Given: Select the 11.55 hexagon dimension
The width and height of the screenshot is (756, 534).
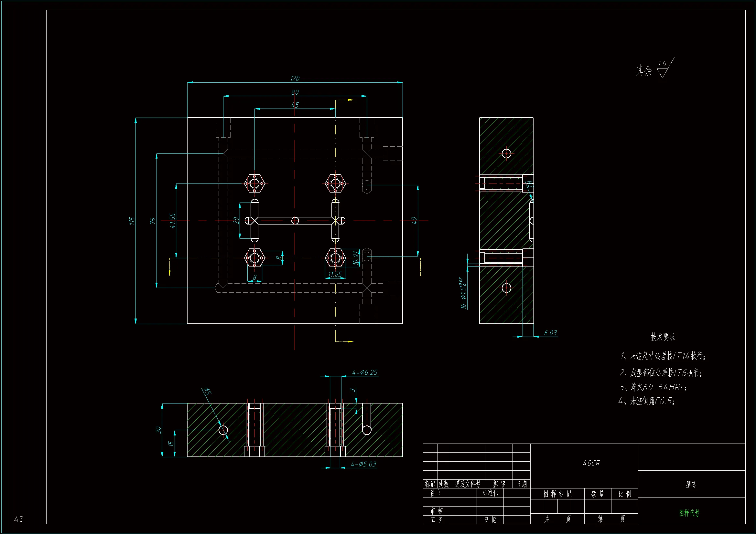Looking at the screenshot, I should (335, 274).
